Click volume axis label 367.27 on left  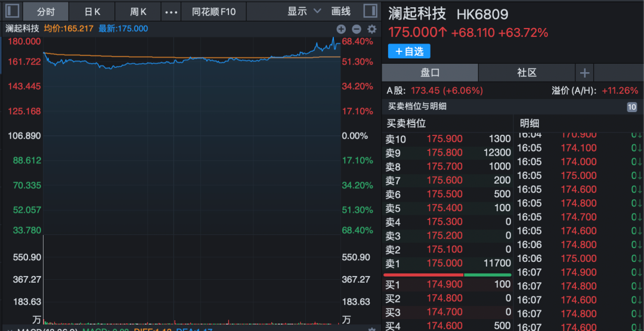pos(27,279)
